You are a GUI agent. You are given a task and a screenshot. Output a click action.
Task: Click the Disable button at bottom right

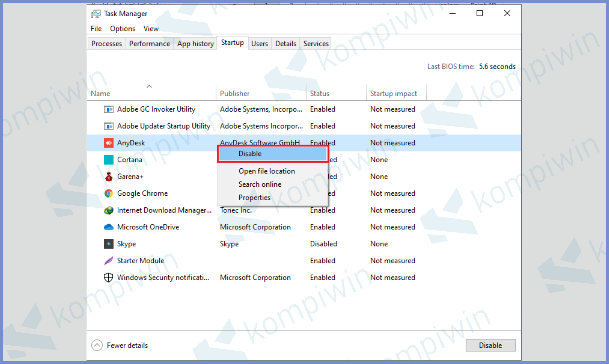(x=490, y=346)
